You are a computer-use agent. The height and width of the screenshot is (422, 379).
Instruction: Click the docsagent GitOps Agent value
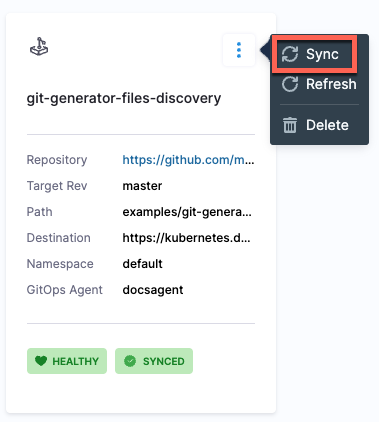[153, 290]
